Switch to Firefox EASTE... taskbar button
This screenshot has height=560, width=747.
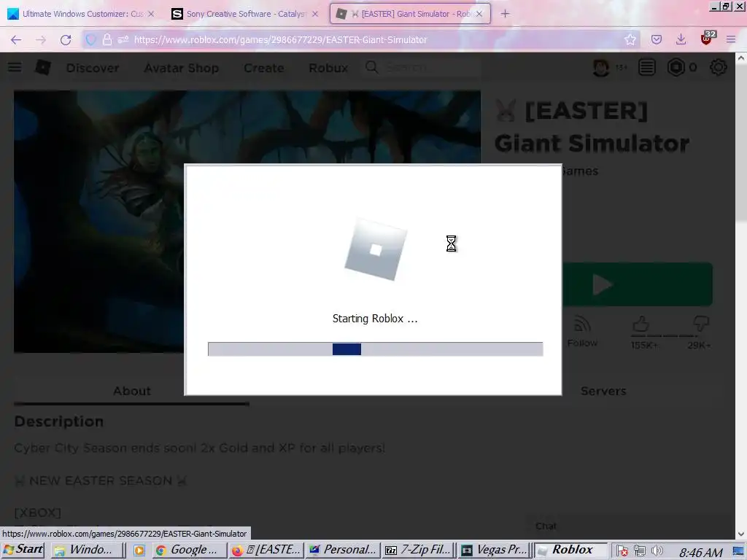point(266,550)
